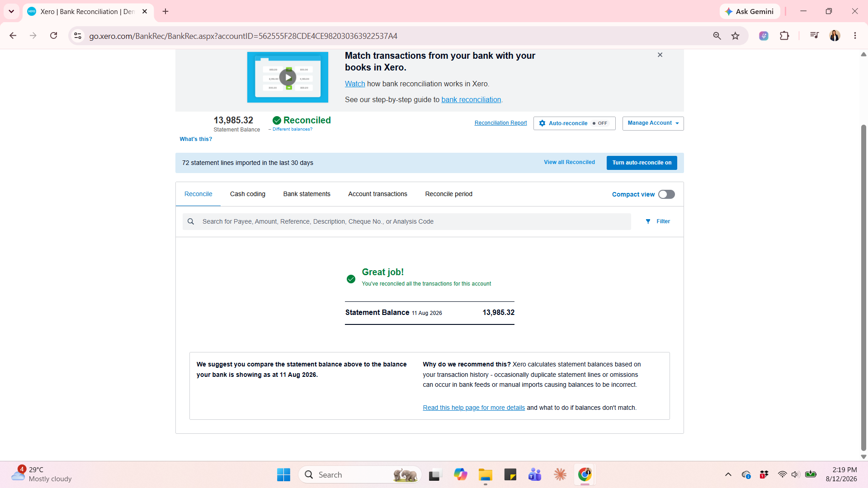The image size is (868, 488).
Task: Select the Reconcile tab
Action: [198, 194]
